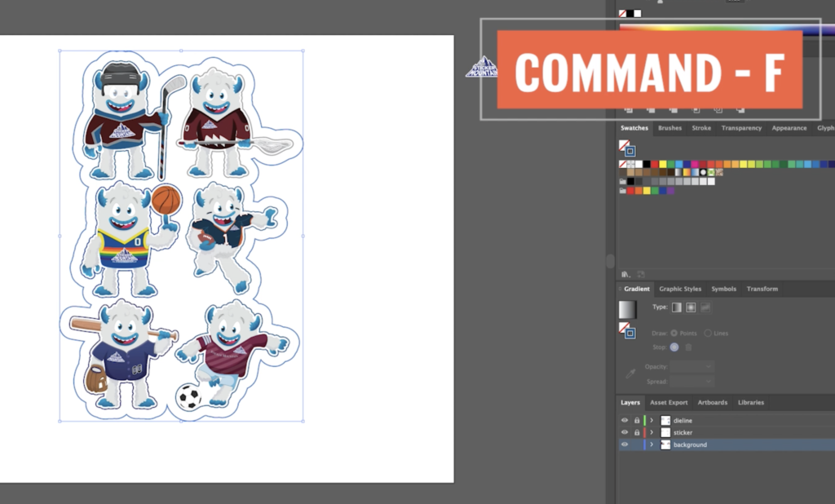Click the None swatch in the swatch grid
Screen dimensions: 835x504
[x=622, y=164]
